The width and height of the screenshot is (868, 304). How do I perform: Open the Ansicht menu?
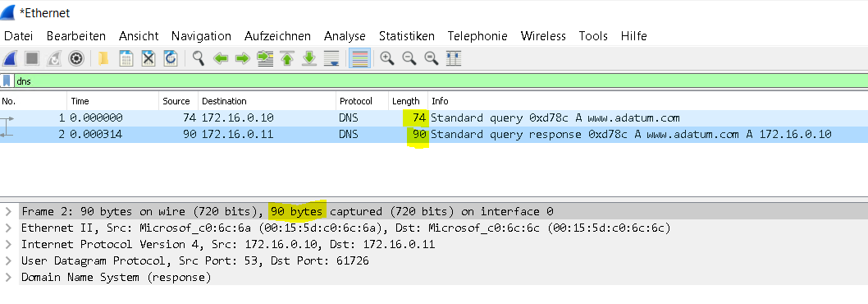pyautogui.click(x=139, y=36)
